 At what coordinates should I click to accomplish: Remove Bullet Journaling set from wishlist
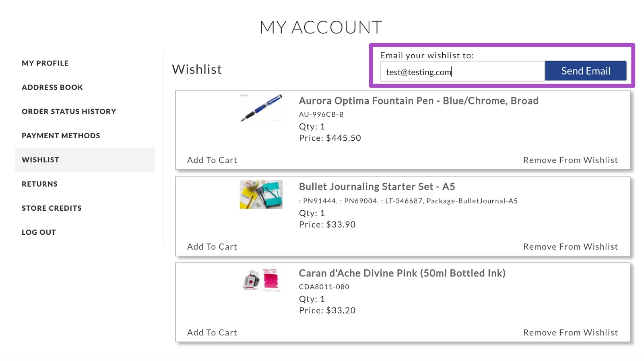point(570,246)
